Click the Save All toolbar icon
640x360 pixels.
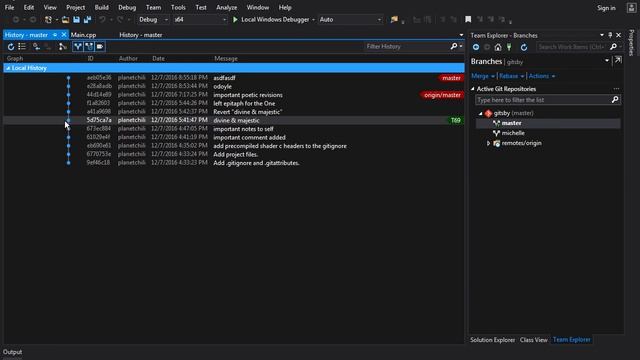87,20
